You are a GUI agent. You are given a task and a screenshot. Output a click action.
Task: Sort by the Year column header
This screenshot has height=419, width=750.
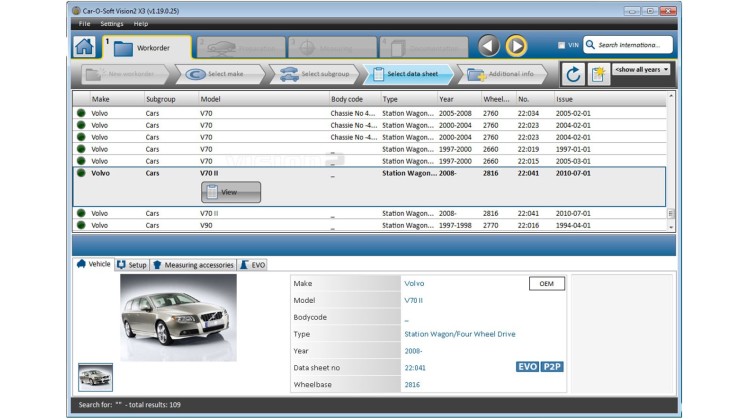click(x=446, y=99)
